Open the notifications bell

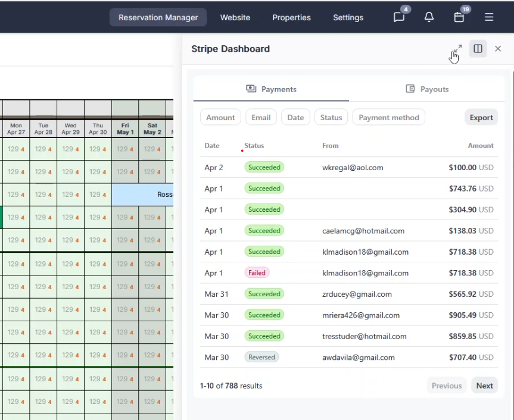[429, 17]
